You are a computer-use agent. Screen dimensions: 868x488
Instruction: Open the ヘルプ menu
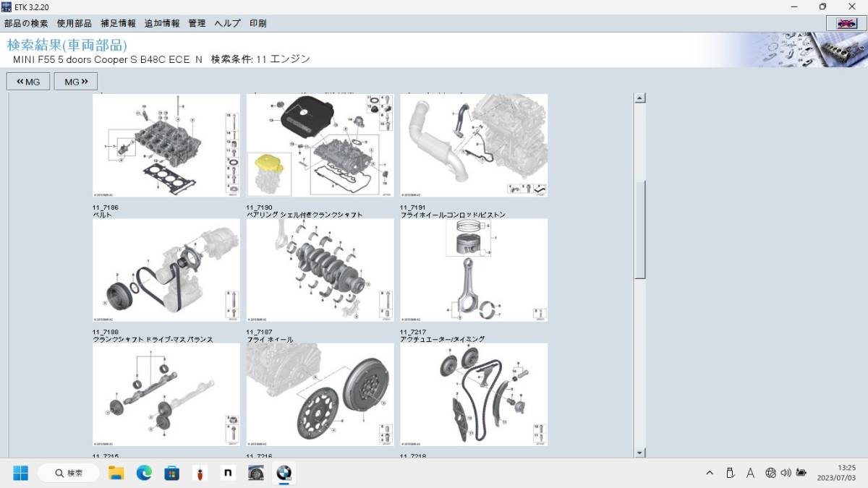[x=228, y=23]
